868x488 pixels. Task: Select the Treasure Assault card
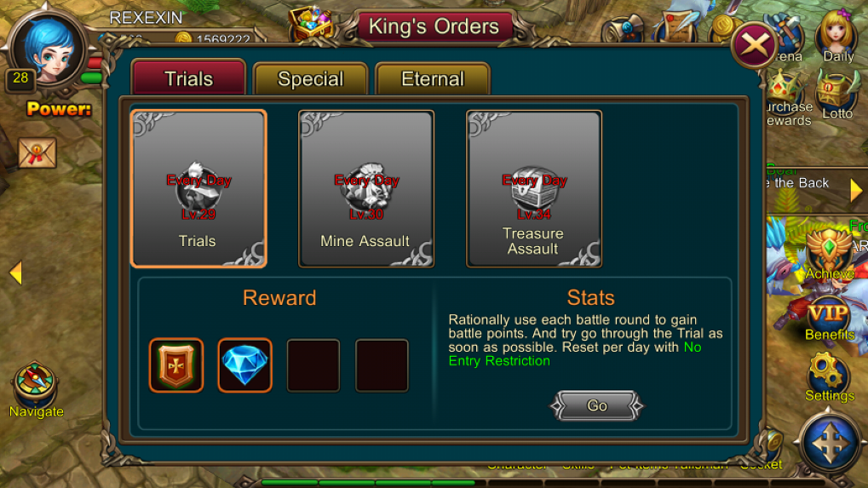(533, 189)
